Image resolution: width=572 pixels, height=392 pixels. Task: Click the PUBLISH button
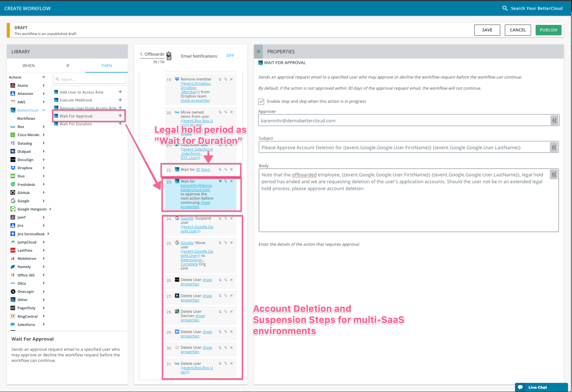coord(548,30)
